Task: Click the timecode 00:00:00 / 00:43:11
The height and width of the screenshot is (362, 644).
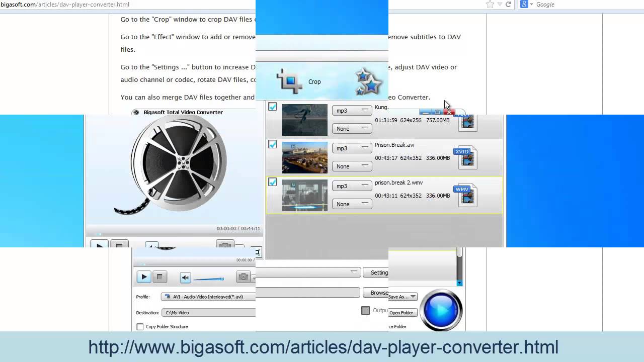Action: 238,228
